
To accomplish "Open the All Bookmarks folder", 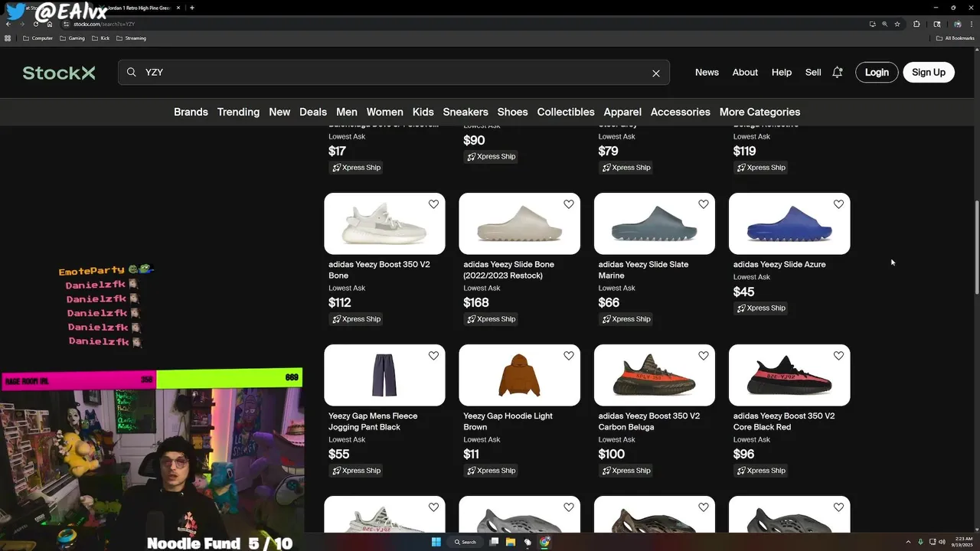I will [955, 38].
